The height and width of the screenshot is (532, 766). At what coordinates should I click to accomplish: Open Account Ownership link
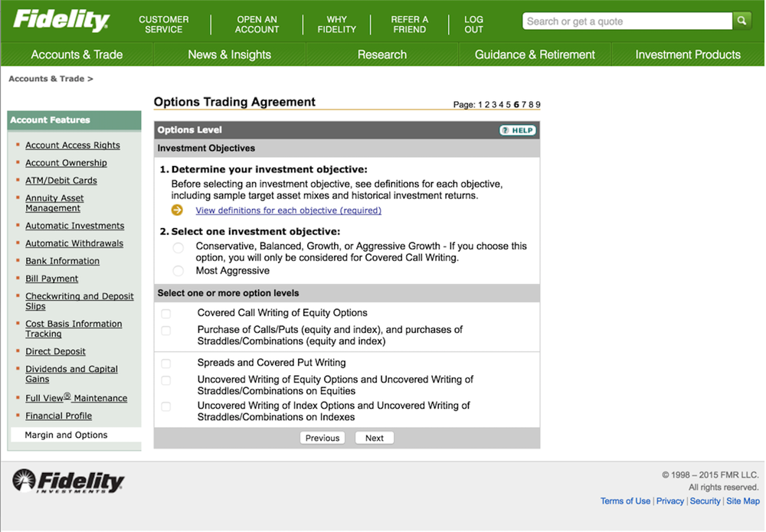pos(66,162)
